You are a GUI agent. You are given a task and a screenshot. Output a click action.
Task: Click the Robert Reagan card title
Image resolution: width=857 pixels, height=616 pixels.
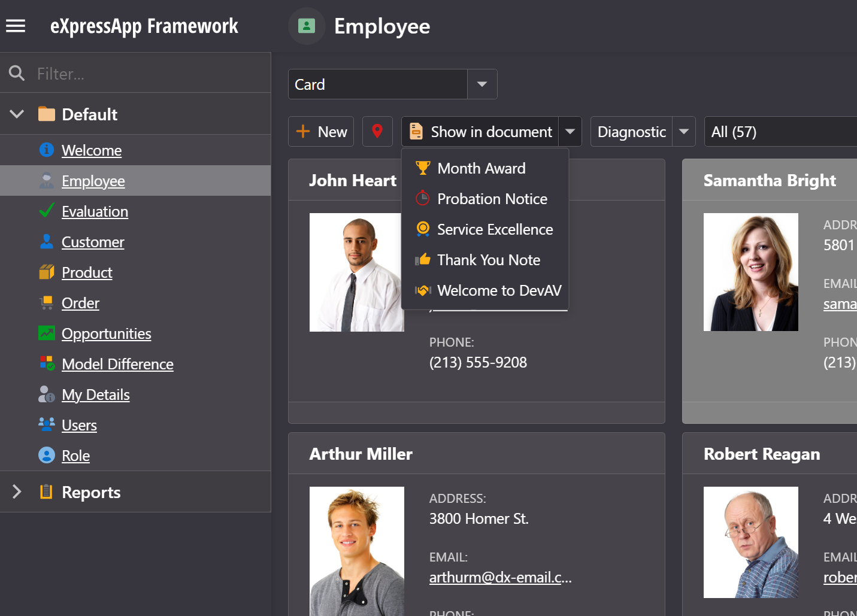point(762,454)
